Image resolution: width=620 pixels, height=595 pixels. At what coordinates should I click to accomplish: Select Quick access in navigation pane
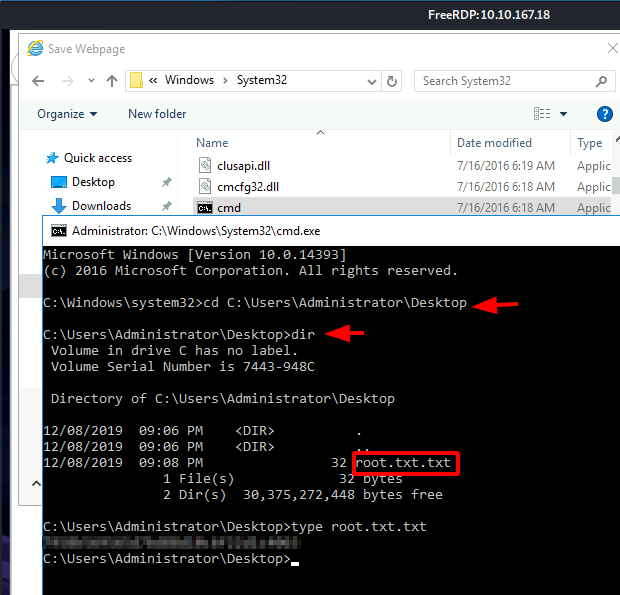98,158
